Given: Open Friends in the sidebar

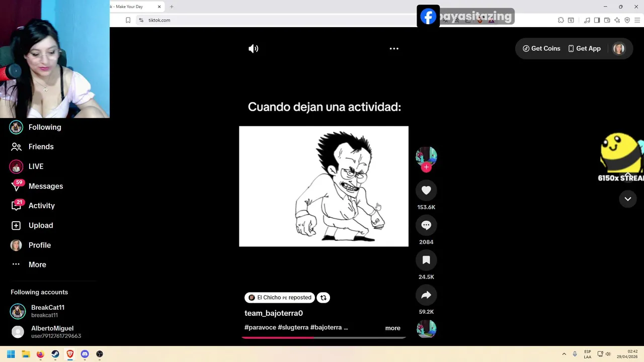Looking at the screenshot, I should (41, 147).
